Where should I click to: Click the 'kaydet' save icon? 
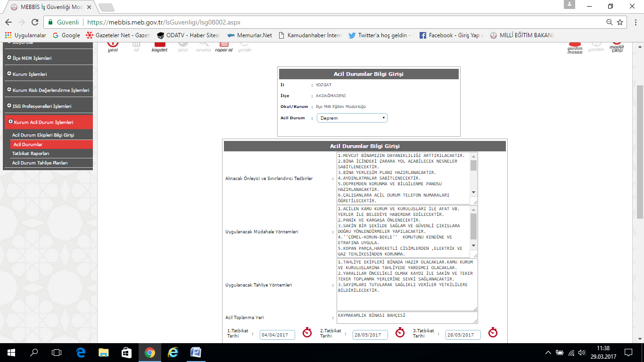[159, 45]
